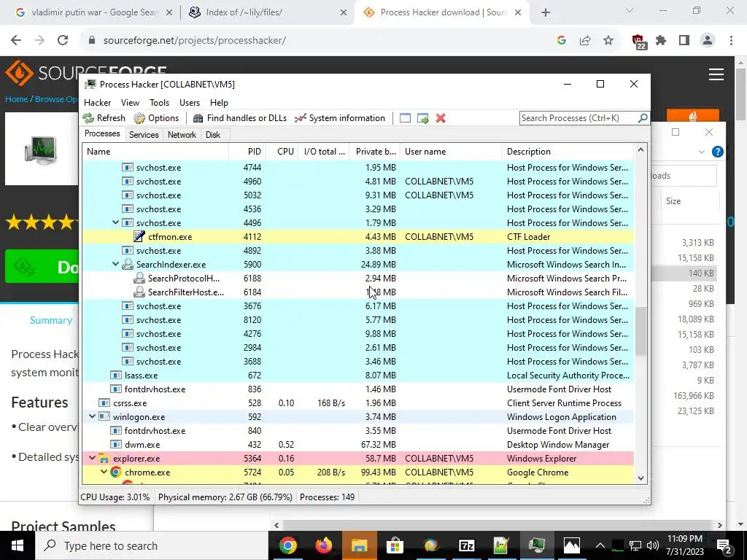This screenshot has height=560, width=747.
Task: Go back in Chrome
Action: 16,41
